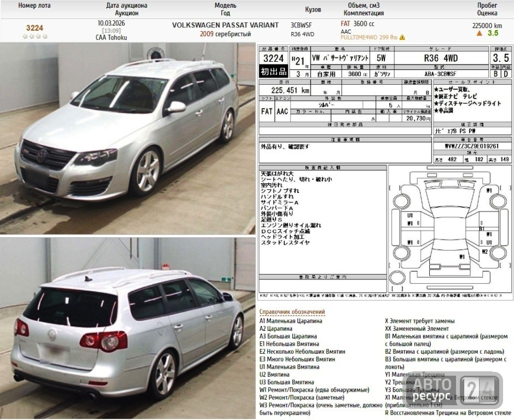This screenshot has height=420, width=514.
Task: Click the AAC equipment text in header
Action: click(346, 32)
